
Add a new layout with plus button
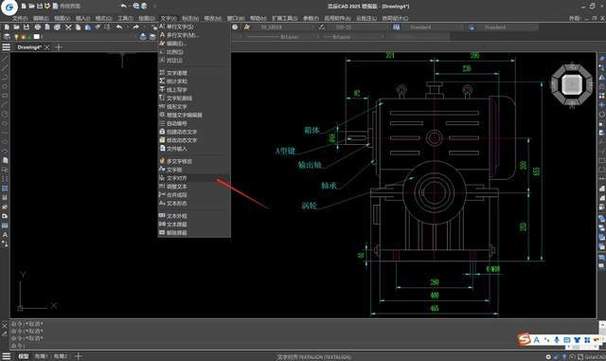click(78, 356)
